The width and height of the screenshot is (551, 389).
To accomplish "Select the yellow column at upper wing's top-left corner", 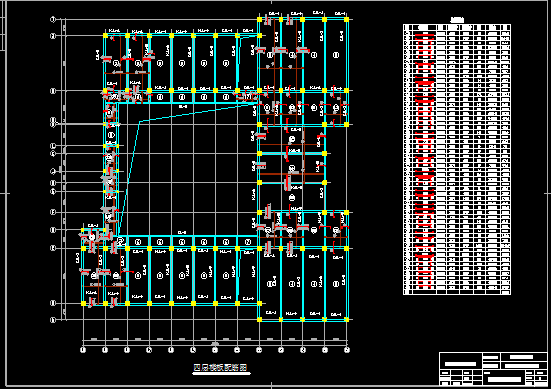I will 105,35.
